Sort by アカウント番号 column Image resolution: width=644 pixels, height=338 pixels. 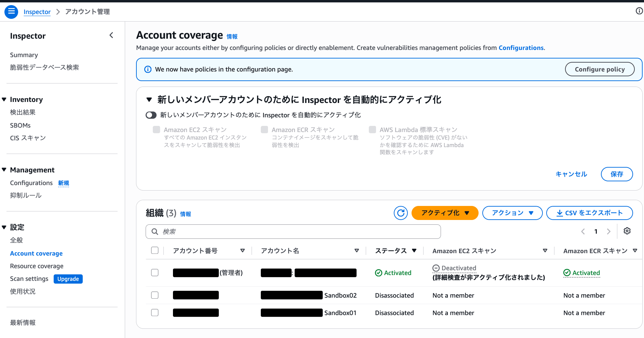242,251
